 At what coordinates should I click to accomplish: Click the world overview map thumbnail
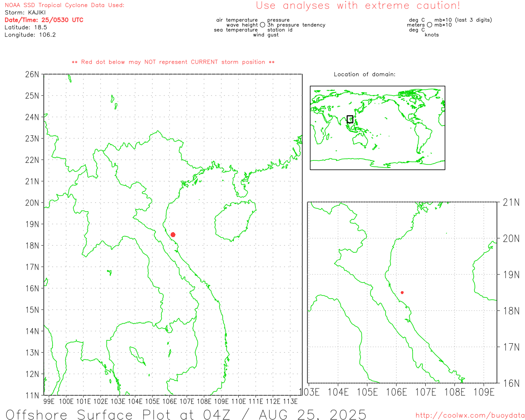[377, 128]
